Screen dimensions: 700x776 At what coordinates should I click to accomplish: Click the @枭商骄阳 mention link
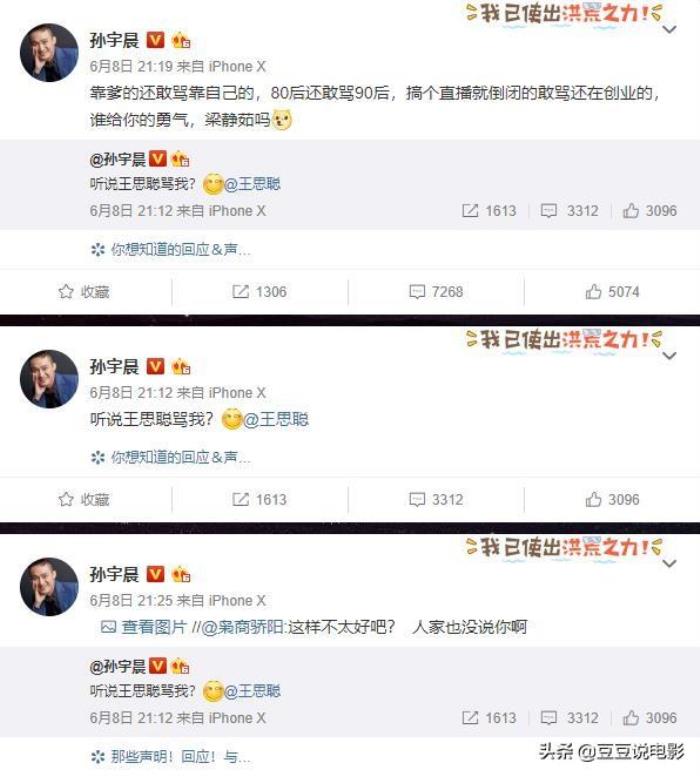point(243,627)
